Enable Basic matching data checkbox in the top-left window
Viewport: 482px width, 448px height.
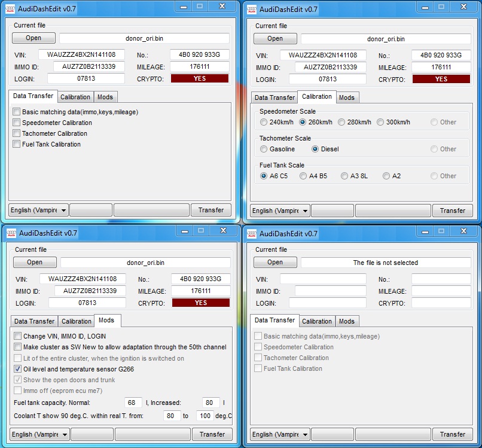pyautogui.click(x=17, y=112)
